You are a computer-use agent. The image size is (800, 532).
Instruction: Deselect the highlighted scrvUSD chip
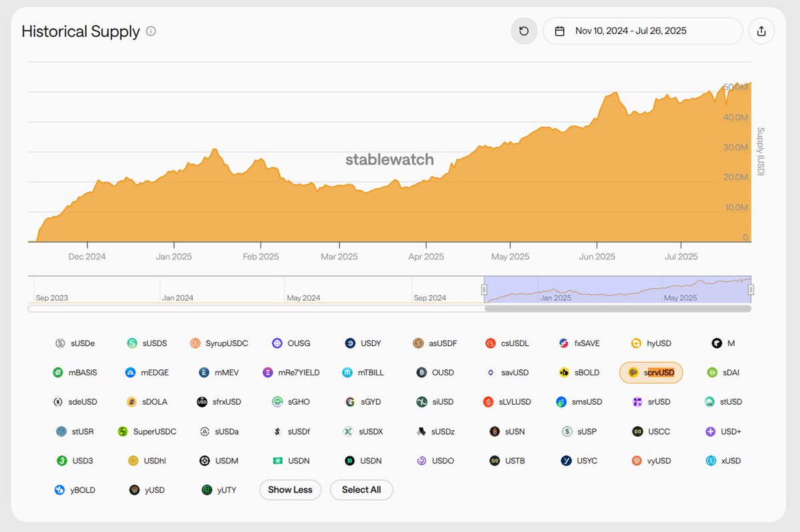tap(651, 373)
